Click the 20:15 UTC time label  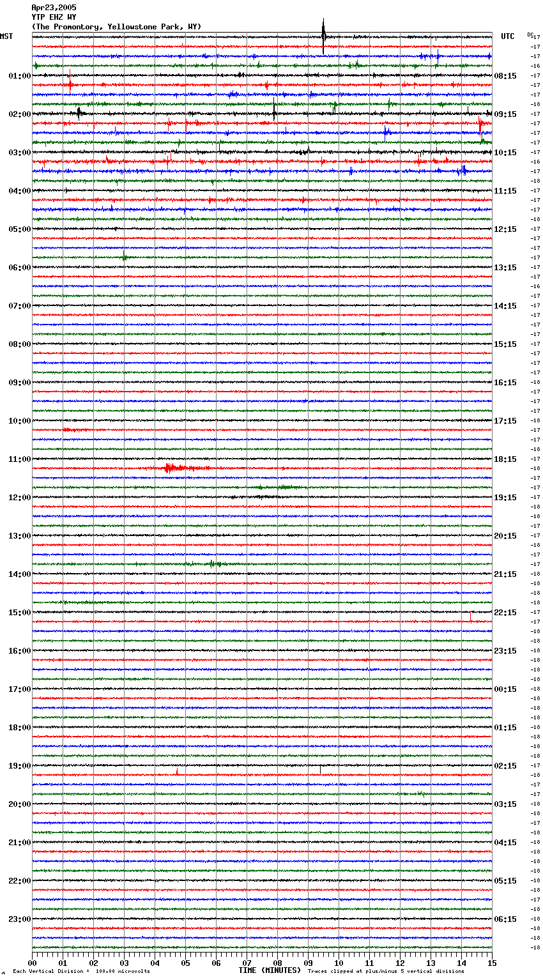click(x=505, y=536)
